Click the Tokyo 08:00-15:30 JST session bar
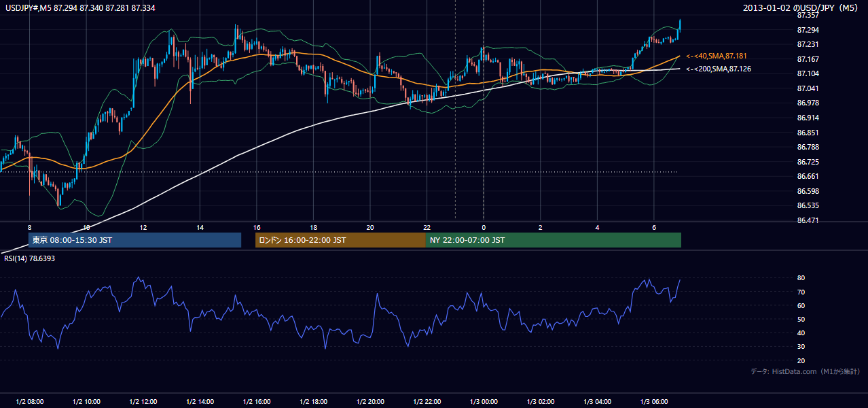868x408 pixels. point(134,240)
